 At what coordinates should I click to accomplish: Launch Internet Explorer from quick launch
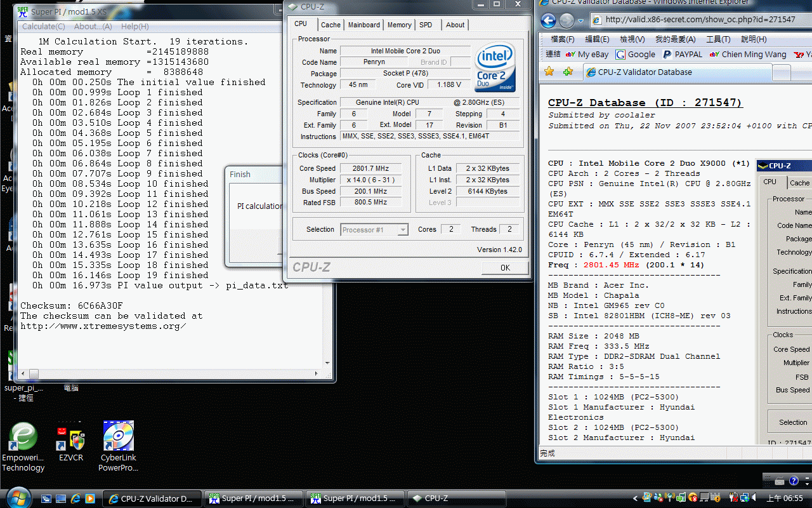pos(75,498)
